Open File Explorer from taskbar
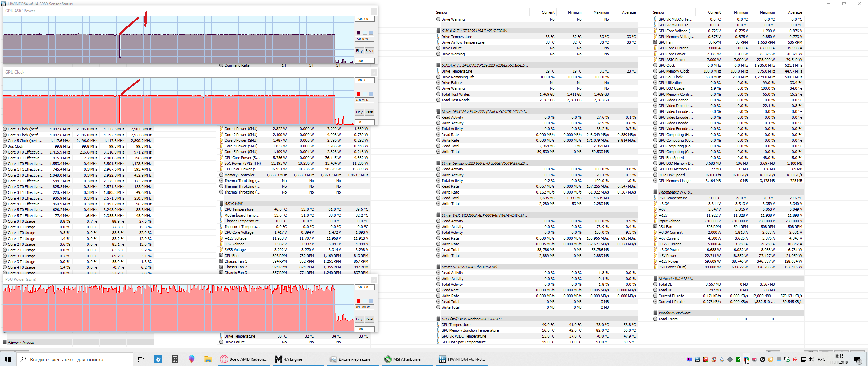The width and height of the screenshot is (868, 366). coord(208,359)
